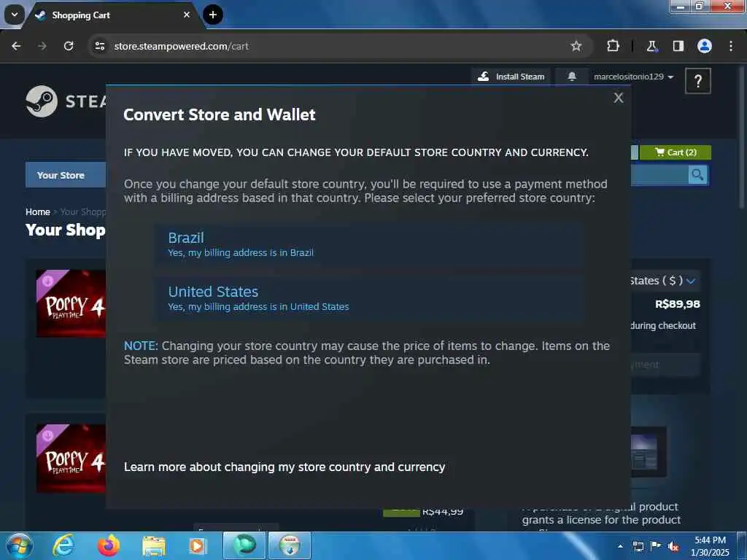Select the Shopping Cart browser tab

coord(113,15)
